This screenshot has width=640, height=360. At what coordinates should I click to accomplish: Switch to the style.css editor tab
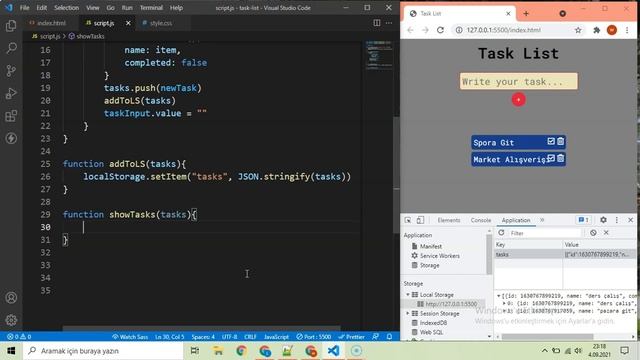tap(160, 23)
